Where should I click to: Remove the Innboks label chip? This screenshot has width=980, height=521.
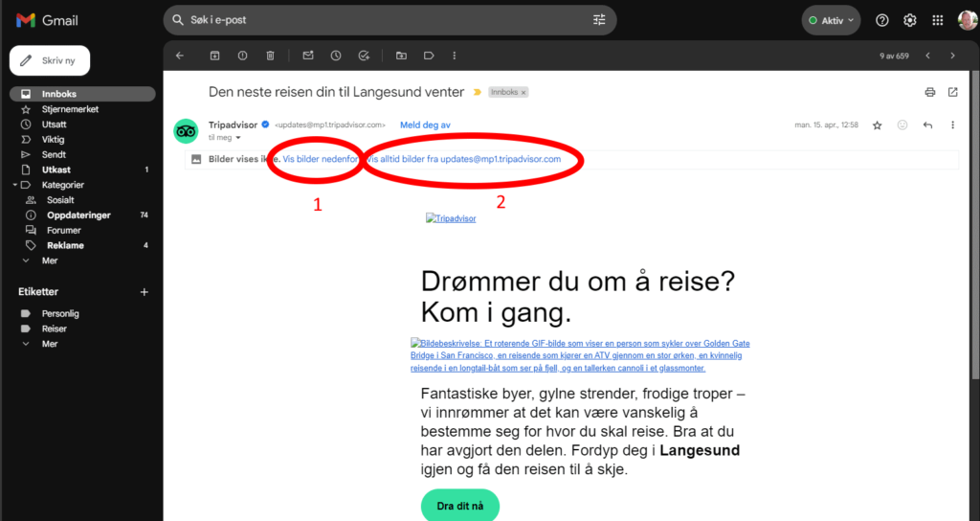point(523,93)
